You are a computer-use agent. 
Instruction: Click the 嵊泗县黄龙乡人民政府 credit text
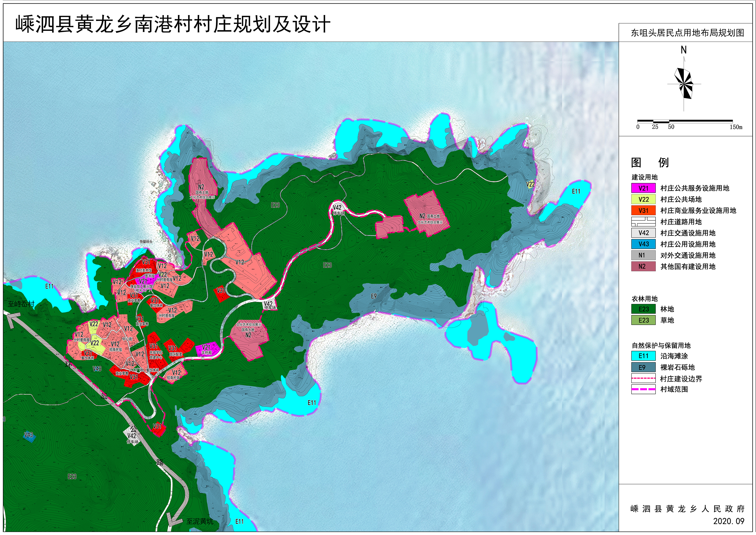pos(687,509)
